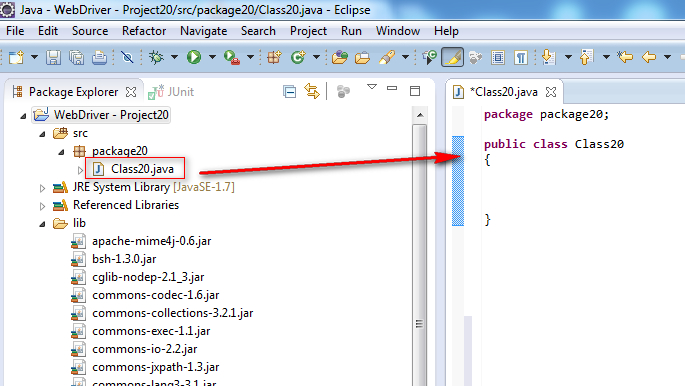Image resolution: width=685 pixels, height=386 pixels.
Task: Click the New Java Class icon
Action: tap(298, 57)
